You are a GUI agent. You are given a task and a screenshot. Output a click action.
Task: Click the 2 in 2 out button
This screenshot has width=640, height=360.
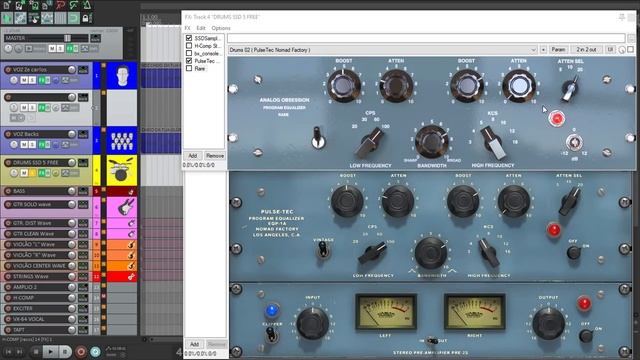click(587, 50)
